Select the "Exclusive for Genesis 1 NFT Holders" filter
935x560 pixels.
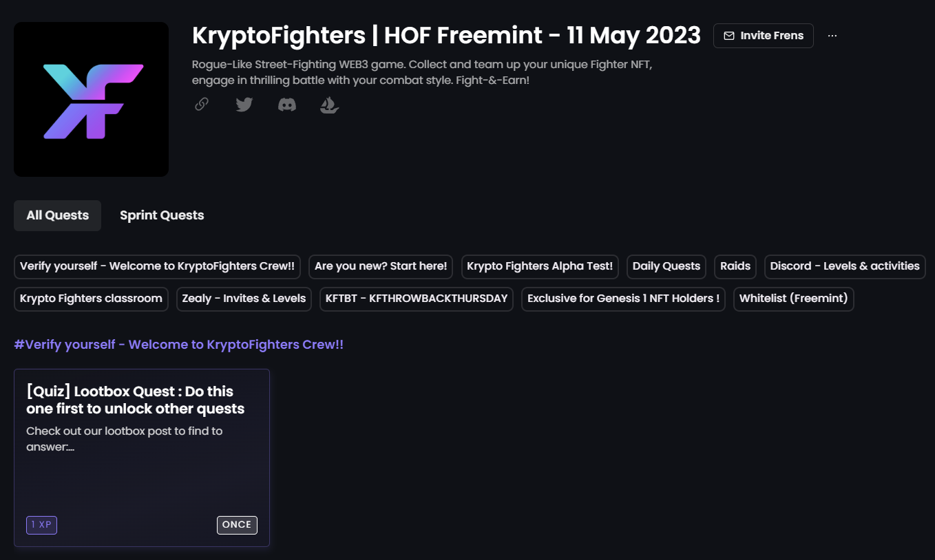622,299
